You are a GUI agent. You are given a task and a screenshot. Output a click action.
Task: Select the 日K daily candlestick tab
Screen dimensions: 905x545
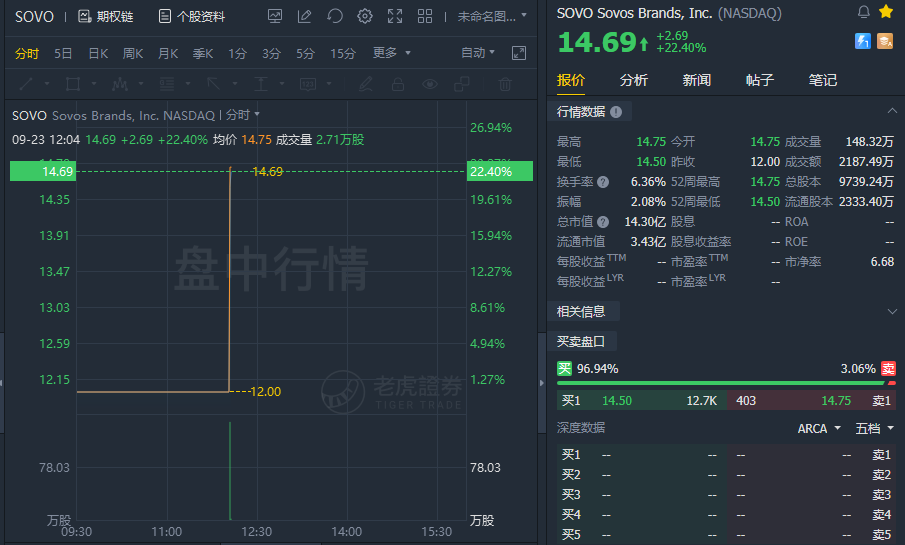click(x=98, y=53)
